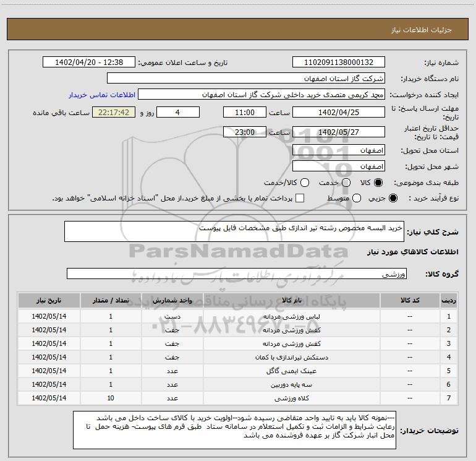Image resolution: width=476 pixels, height=461 pixels.
Task: Select the row دستکش تیراندازی با کمان
Action: [x=237, y=358]
